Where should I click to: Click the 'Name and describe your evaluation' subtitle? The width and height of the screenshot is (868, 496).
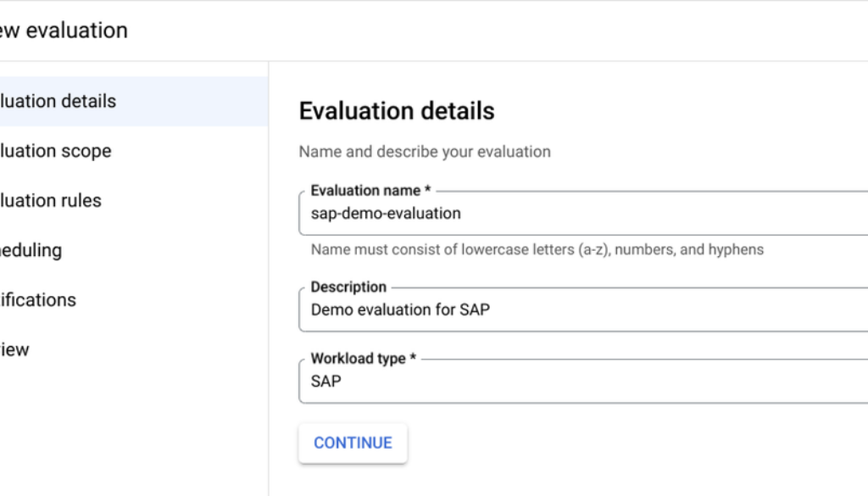tap(425, 152)
